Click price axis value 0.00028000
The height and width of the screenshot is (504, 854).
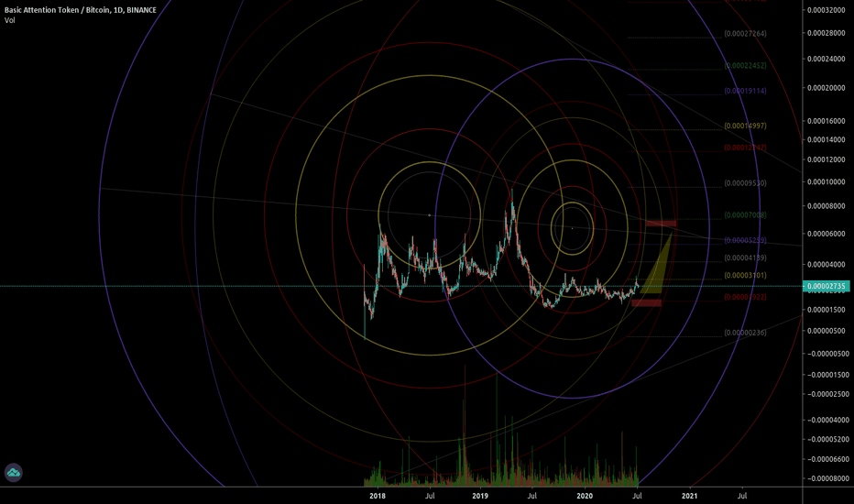(x=827, y=33)
